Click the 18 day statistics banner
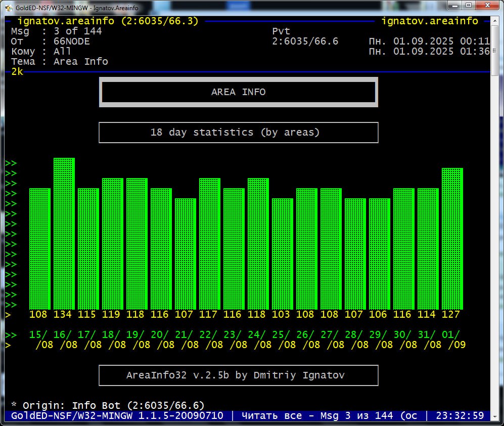The height and width of the screenshot is (426, 504). pyautogui.click(x=238, y=133)
